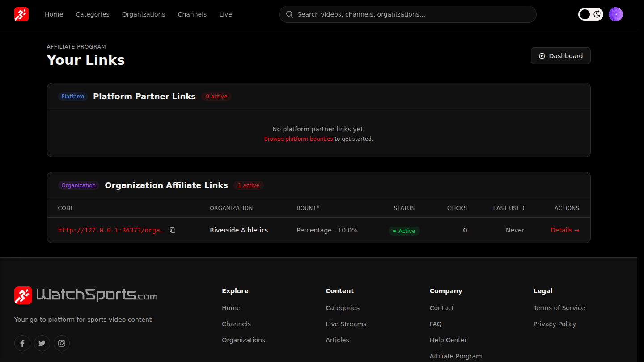Click the Active status badge
Screen dimensions: 644x362
tap(404, 231)
